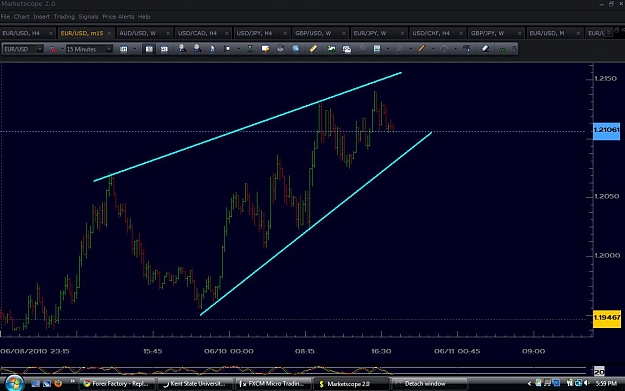625x391 pixels.
Task: Expand the arrow beside the orange line tool
Action: 433,49
